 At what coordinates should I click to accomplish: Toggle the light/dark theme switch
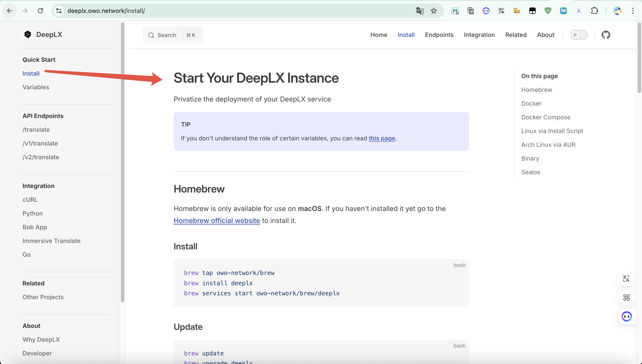click(x=579, y=35)
